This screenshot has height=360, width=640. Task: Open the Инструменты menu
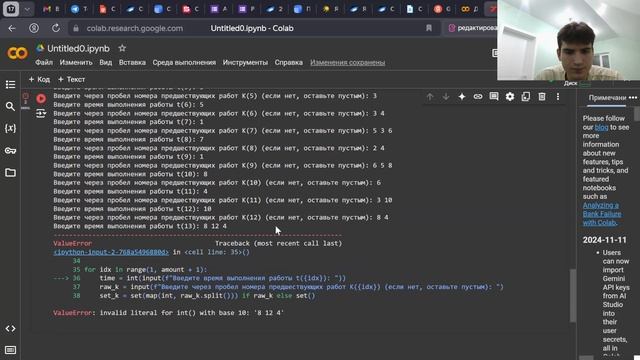point(245,62)
